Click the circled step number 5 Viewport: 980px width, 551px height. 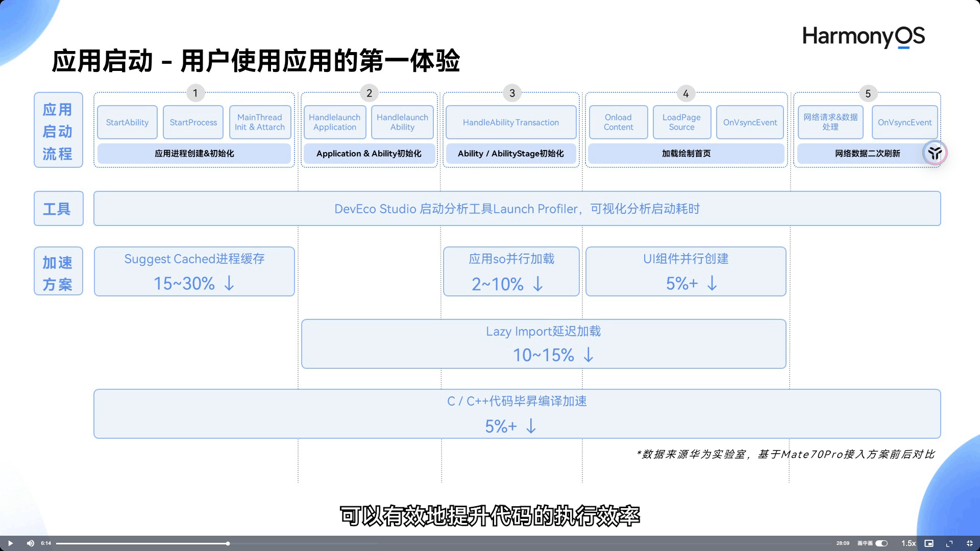(x=868, y=93)
